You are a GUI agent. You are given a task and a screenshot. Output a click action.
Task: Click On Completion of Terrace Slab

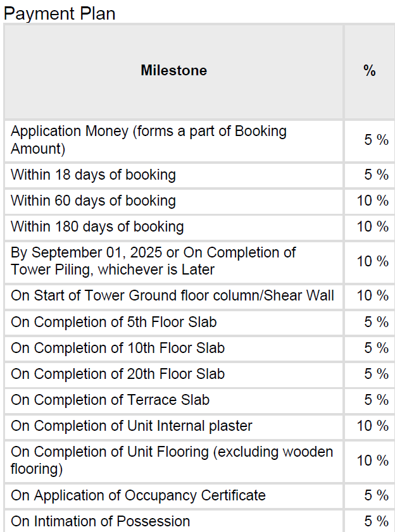(x=110, y=400)
